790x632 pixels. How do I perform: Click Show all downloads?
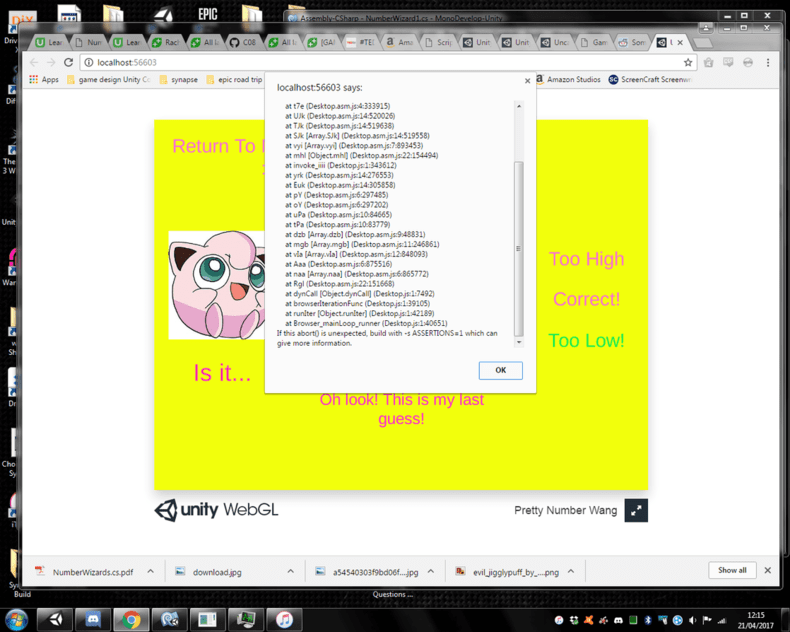[732, 570]
